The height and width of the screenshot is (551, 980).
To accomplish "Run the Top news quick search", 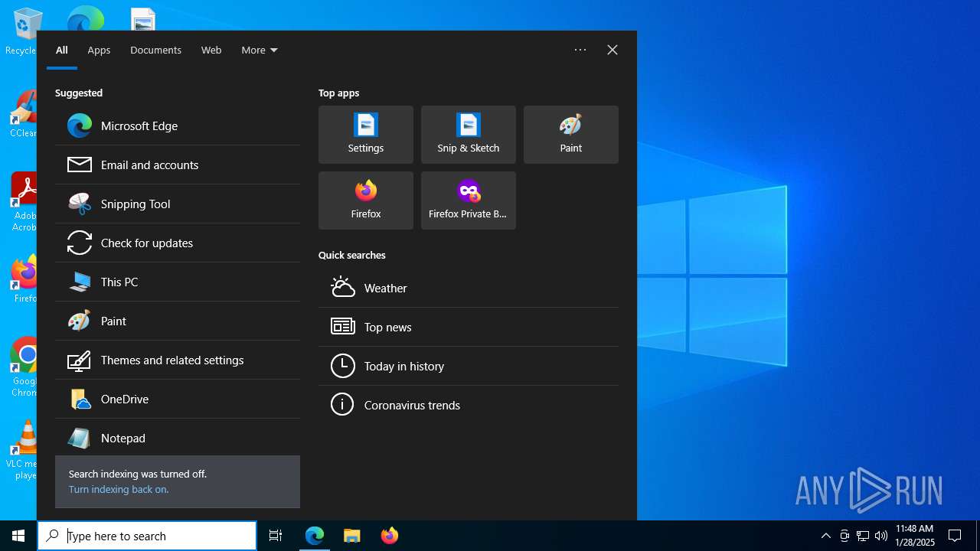I will (x=469, y=327).
